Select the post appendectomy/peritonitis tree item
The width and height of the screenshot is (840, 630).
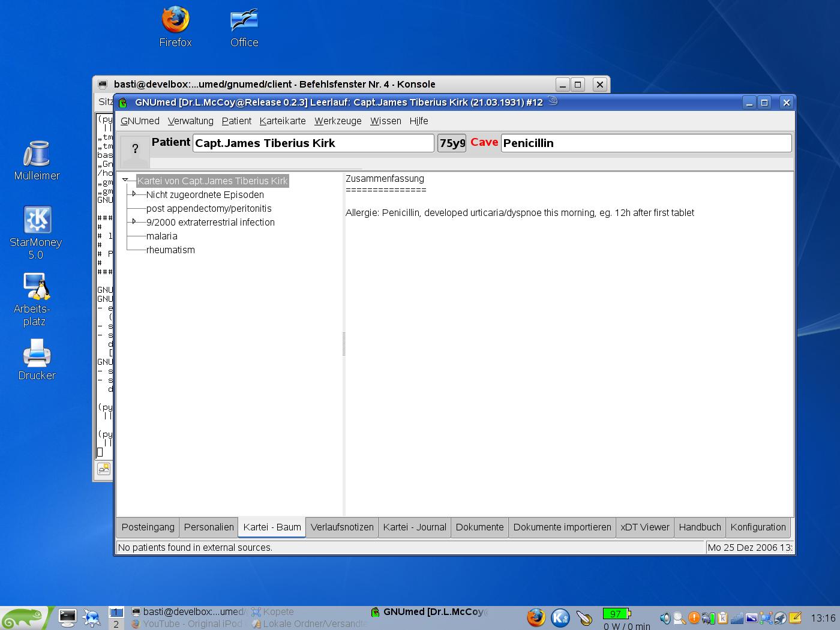tap(209, 208)
